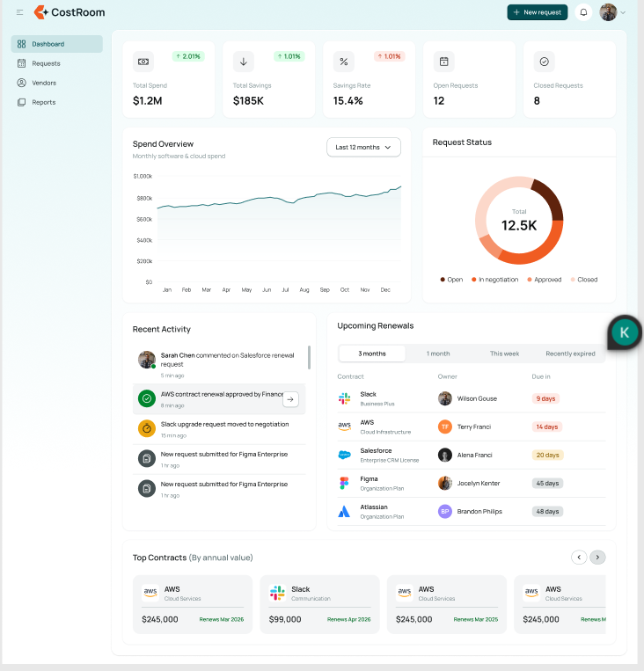
Task: Open the AWS renewal activity arrow button
Action: coord(290,399)
